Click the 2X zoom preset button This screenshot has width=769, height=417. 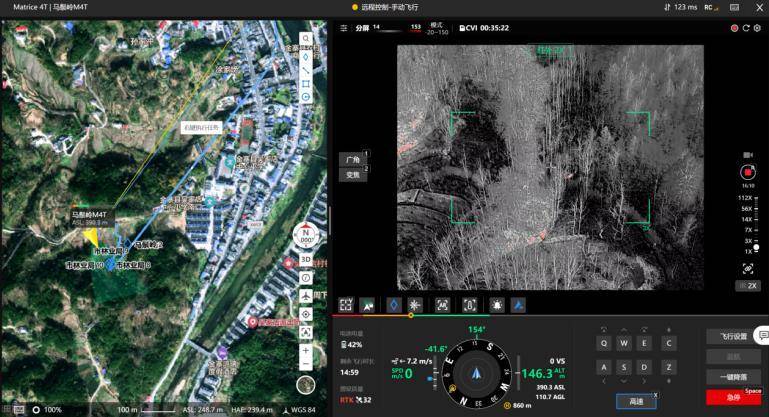click(748, 286)
